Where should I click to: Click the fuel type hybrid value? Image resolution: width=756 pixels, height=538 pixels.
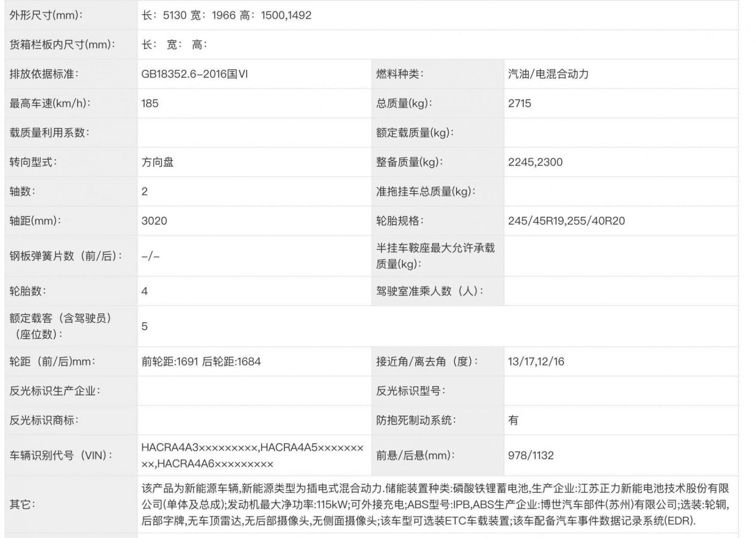point(548,74)
